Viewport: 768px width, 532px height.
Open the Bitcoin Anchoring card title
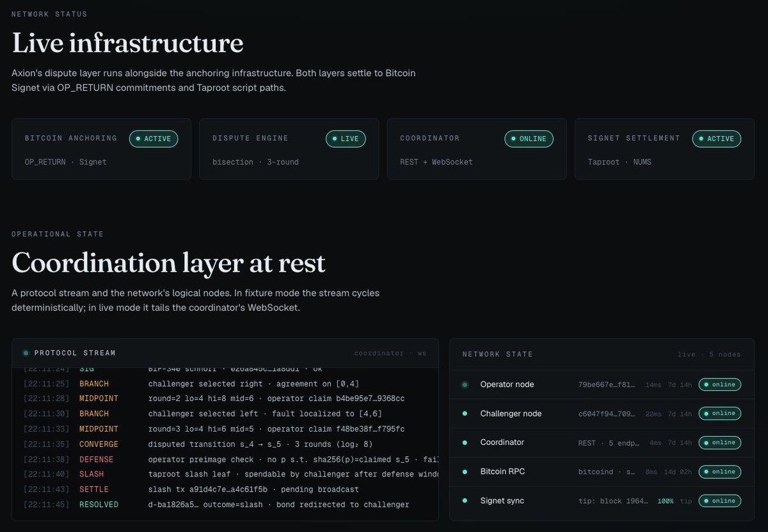pos(71,138)
